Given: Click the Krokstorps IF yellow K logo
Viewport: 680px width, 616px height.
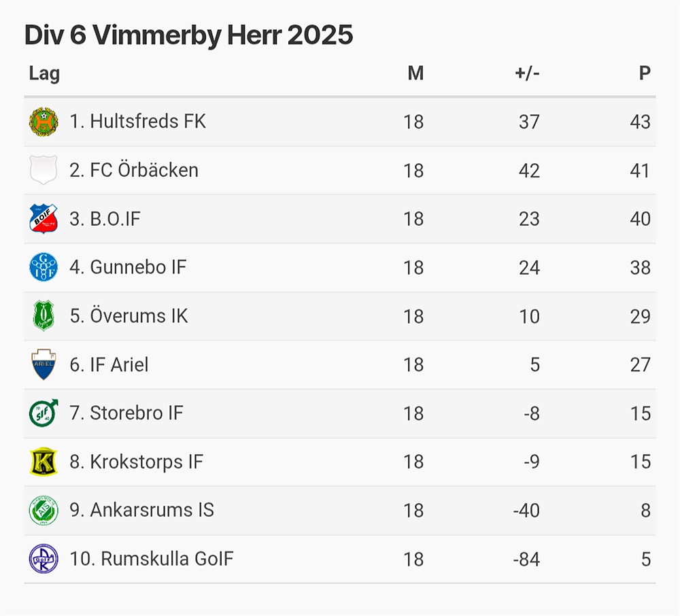Looking at the screenshot, I should tap(44, 462).
